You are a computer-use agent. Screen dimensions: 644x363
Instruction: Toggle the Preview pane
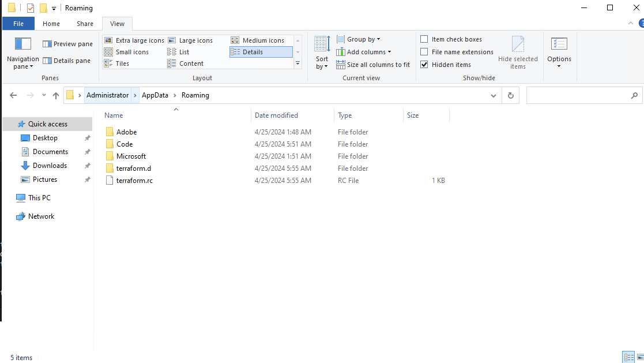click(x=68, y=44)
